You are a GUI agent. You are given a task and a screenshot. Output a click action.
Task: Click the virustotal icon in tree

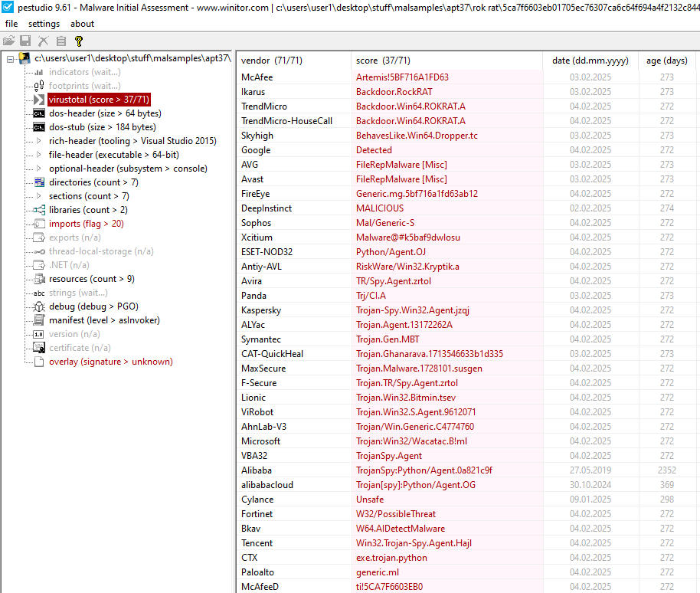(39, 99)
